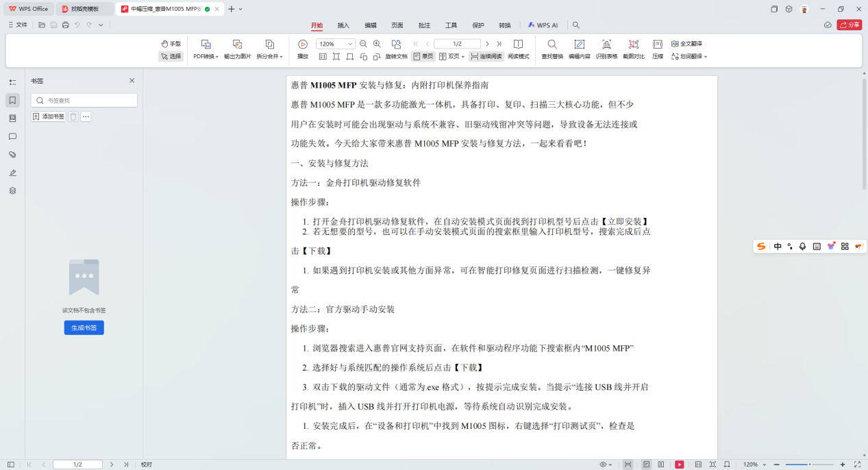Screen dimensions: 868x470
Task: Open the outline list sidebar icon
Action: coord(12,82)
